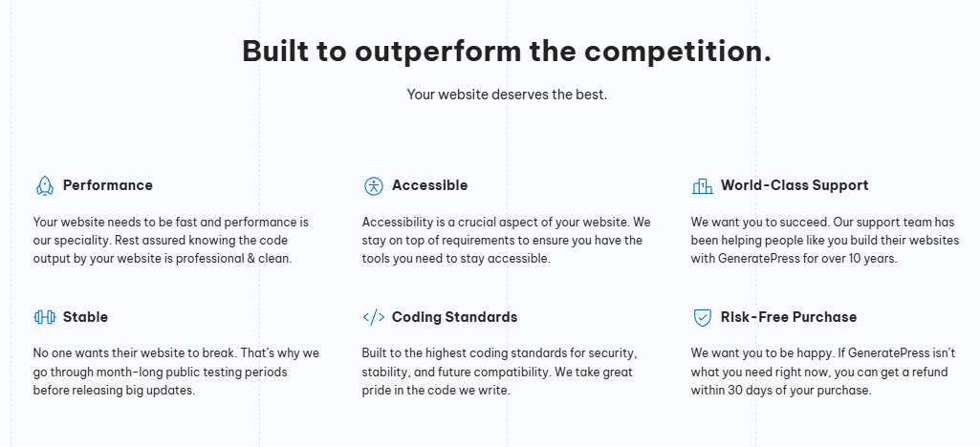Image resolution: width=980 pixels, height=447 pixels.
Task: Click the paragraph about month-long public testing
Action: click(x=176, y=372)
